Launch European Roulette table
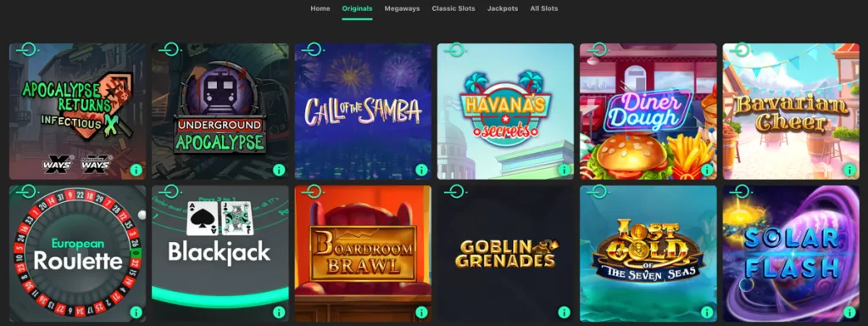868x326 pixels. tap(77, 254)
